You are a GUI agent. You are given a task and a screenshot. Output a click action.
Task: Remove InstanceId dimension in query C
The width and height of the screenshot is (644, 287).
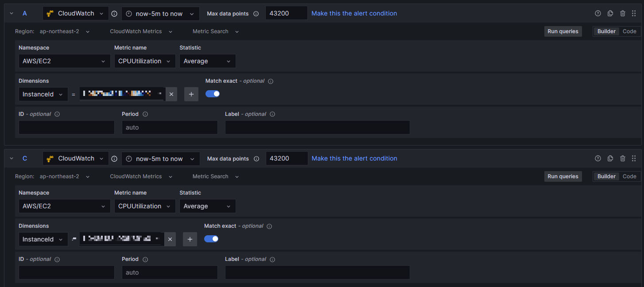(x=170, y=239)
